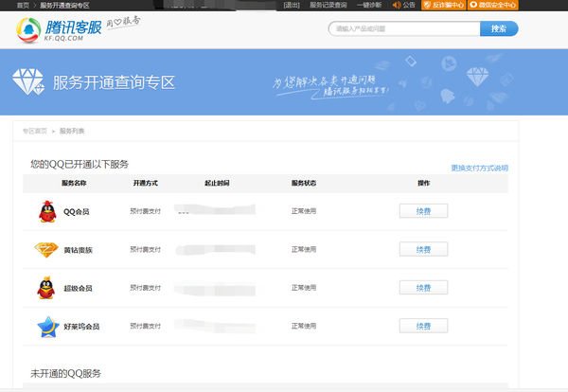Screen dimensions: 568x392
Task: Open 一键诊断 in the top bar
Action: click(x=369, y=5)
